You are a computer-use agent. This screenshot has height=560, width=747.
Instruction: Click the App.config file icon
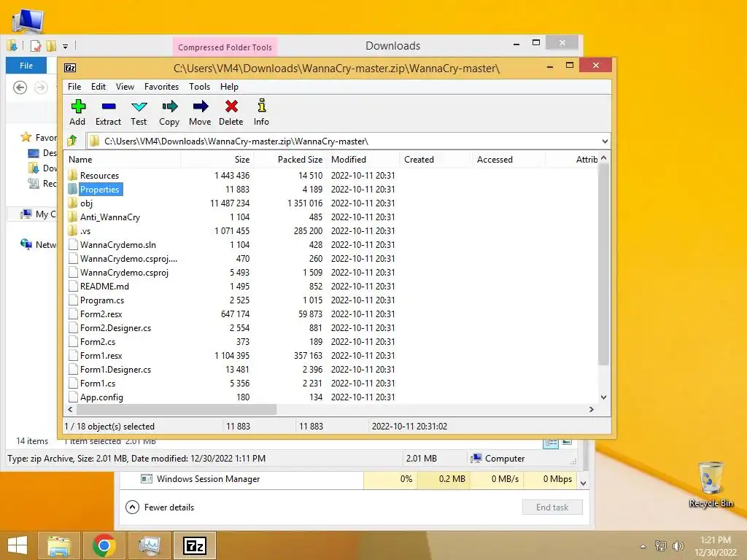(x=73, y=397)
